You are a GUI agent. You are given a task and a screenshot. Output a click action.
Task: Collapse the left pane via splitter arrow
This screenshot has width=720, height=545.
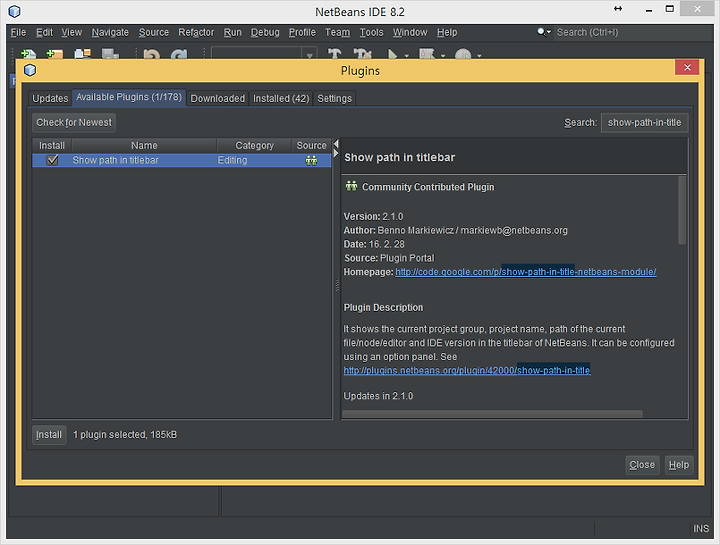(336, 144)
